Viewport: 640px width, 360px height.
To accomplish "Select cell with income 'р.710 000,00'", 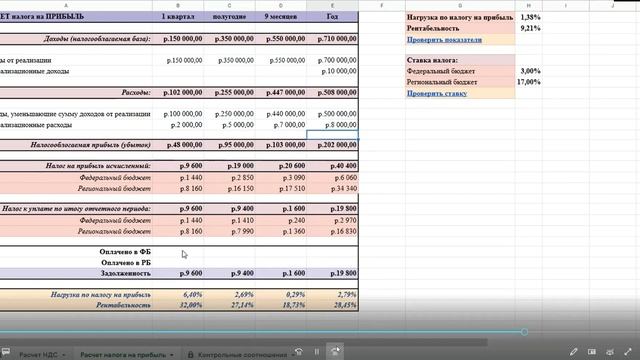I will tap(332, 39).
